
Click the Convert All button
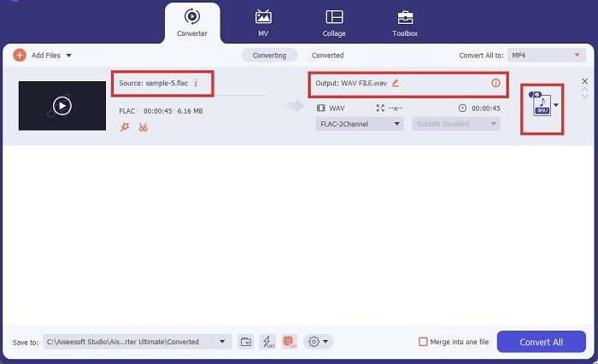(541, 342)
